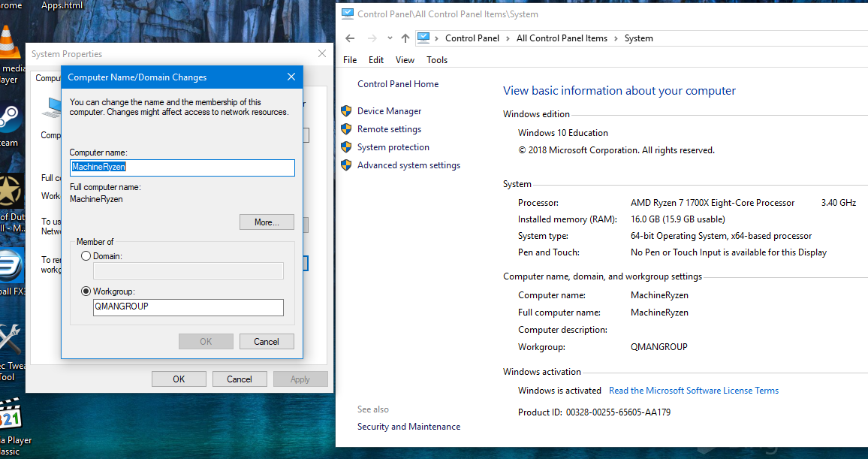The width and height of the screenshot is (868, 459).
Task: Click the shield icon beside Device Manager
Action: coord(346,111)
